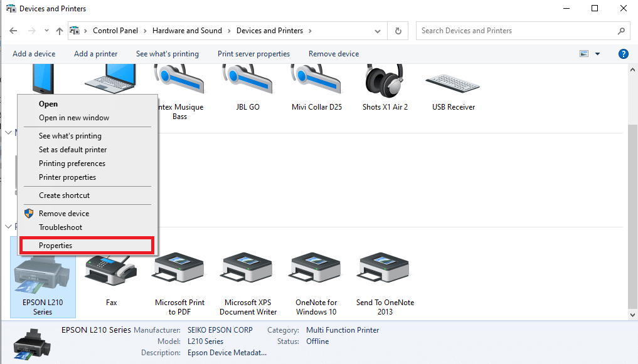Expand chevron after Control Panel breadcrumb
The height and width of the screenshot is (364, 638).
point(146,31)
